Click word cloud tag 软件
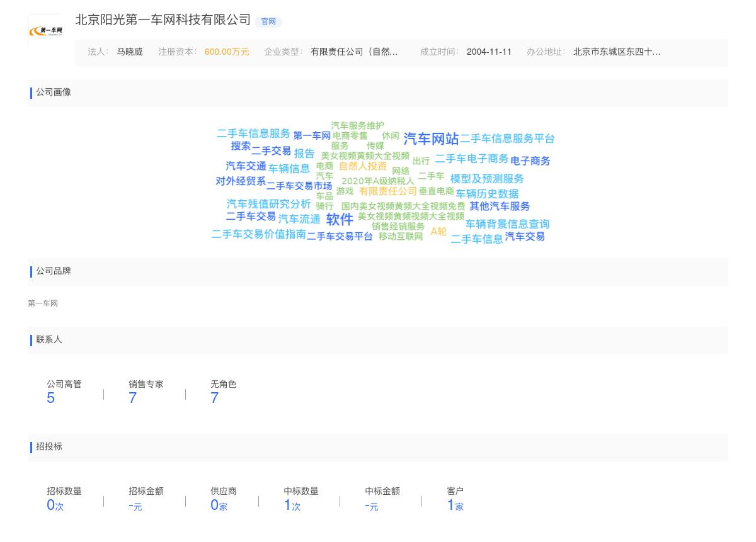 [340, 219]
